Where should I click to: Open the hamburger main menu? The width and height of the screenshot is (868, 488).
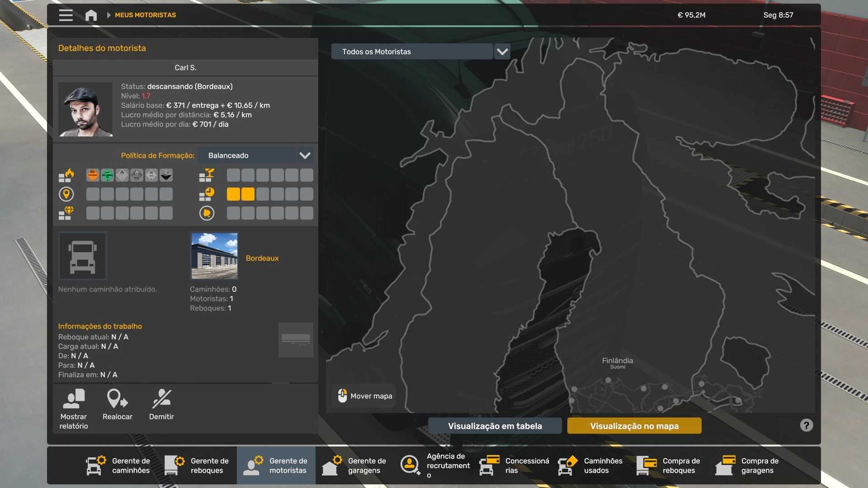point(66,15)
